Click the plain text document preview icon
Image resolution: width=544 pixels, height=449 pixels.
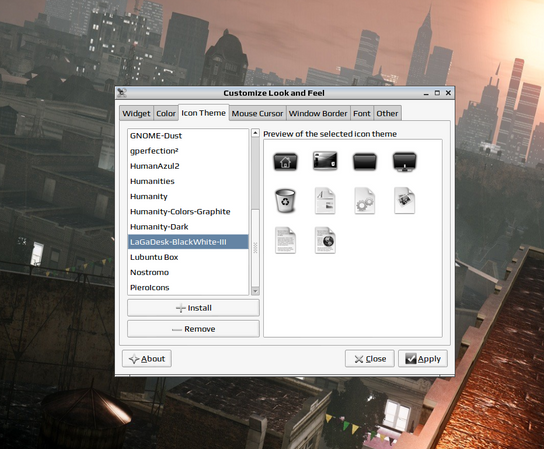click(x=285, y=240)
